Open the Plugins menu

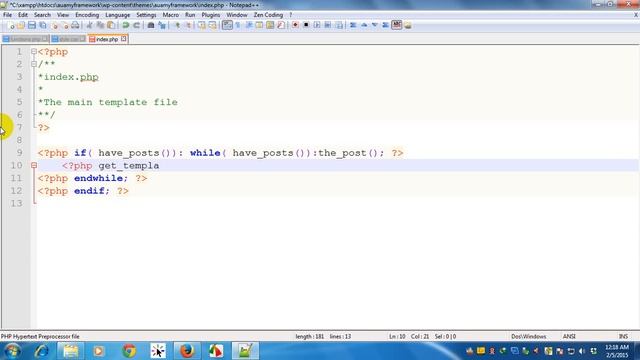211,15
